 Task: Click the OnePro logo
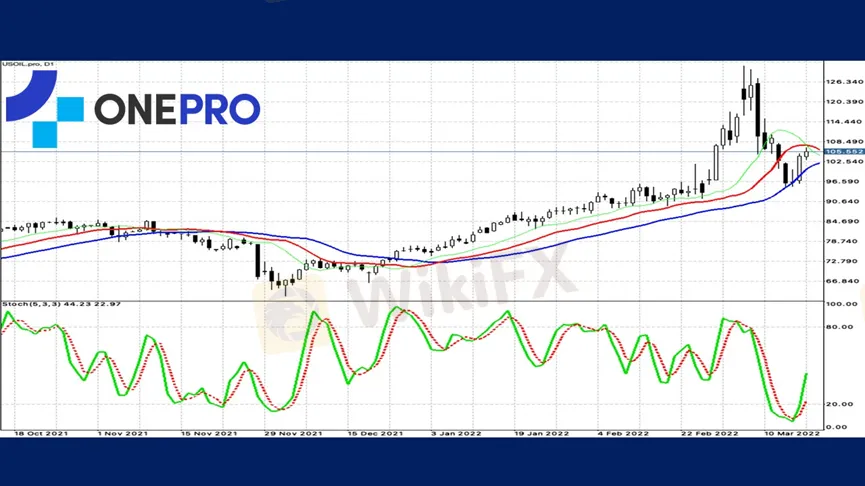[133, 109]
